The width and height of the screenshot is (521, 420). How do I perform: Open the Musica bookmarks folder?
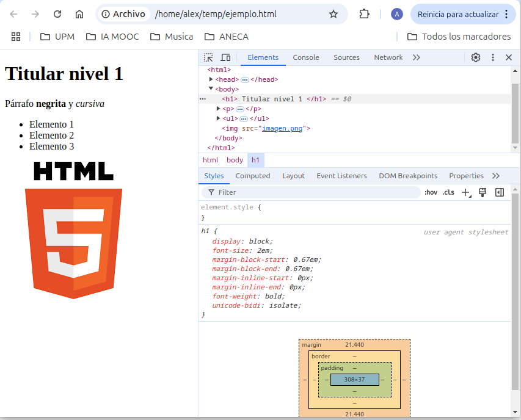coord(172,37)
